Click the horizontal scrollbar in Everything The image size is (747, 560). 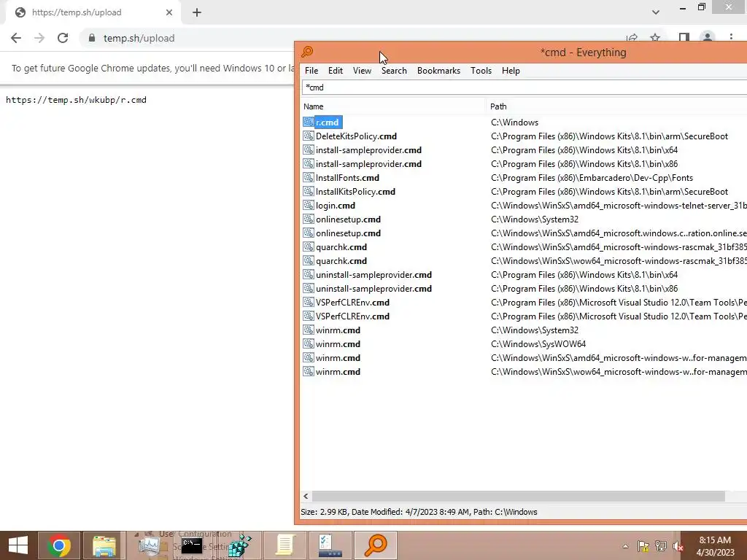coord(519,496)
